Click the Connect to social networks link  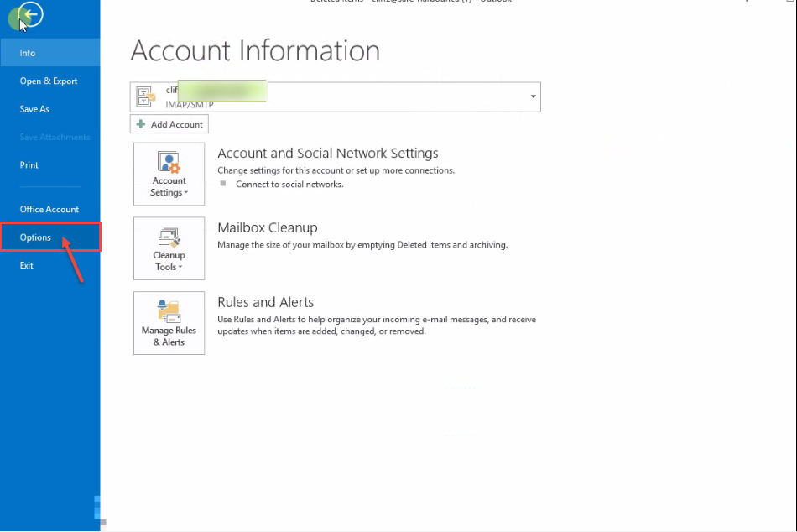[x=289, y=184]
